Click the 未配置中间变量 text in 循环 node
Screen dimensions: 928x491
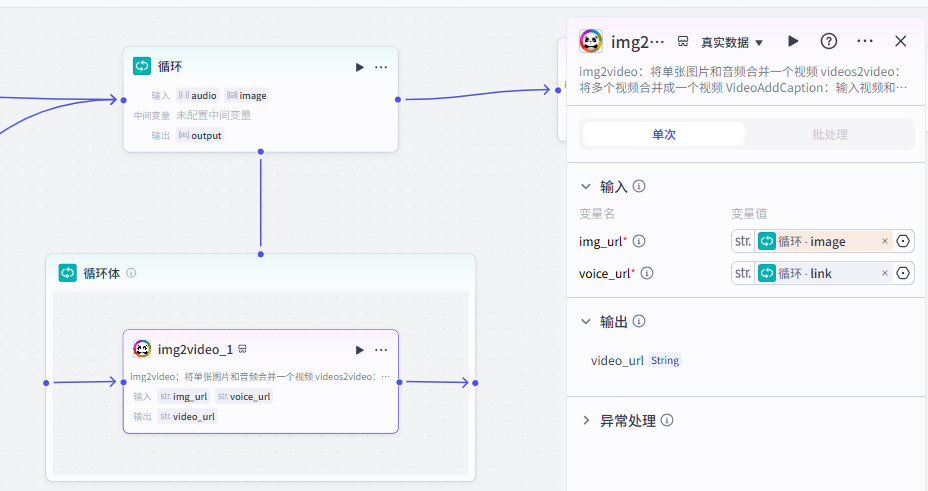coord(214,115)
